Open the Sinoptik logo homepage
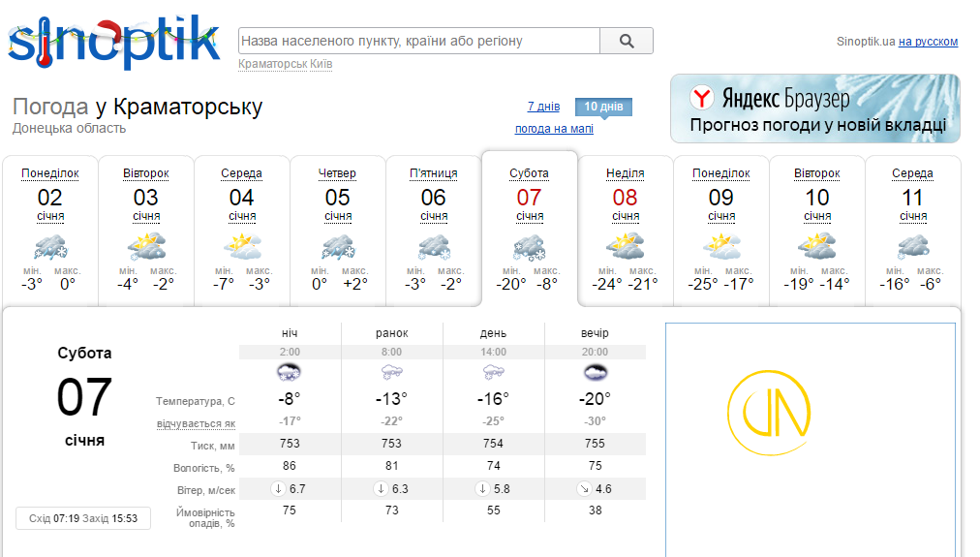The height and width of the screenshot is (557, 980). (x=113, y=42)
